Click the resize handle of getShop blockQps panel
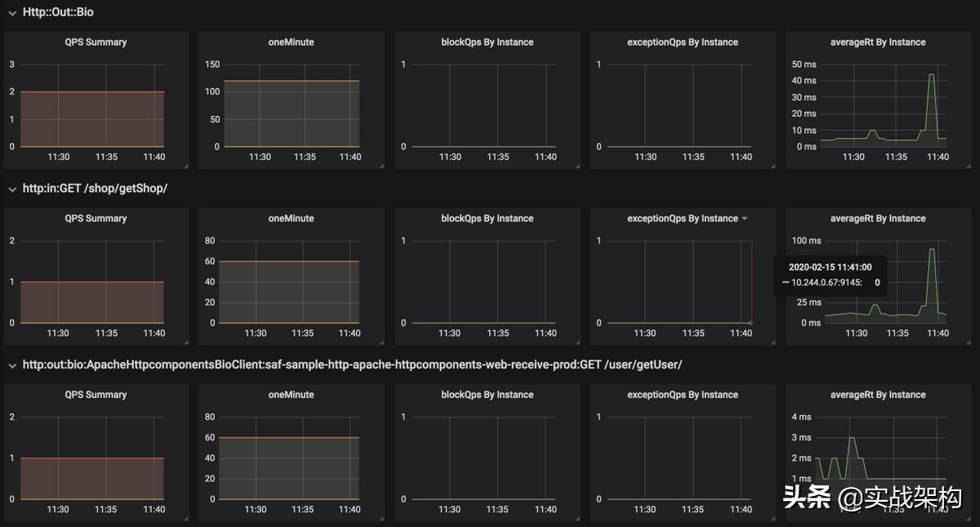 tap(577, 342)
